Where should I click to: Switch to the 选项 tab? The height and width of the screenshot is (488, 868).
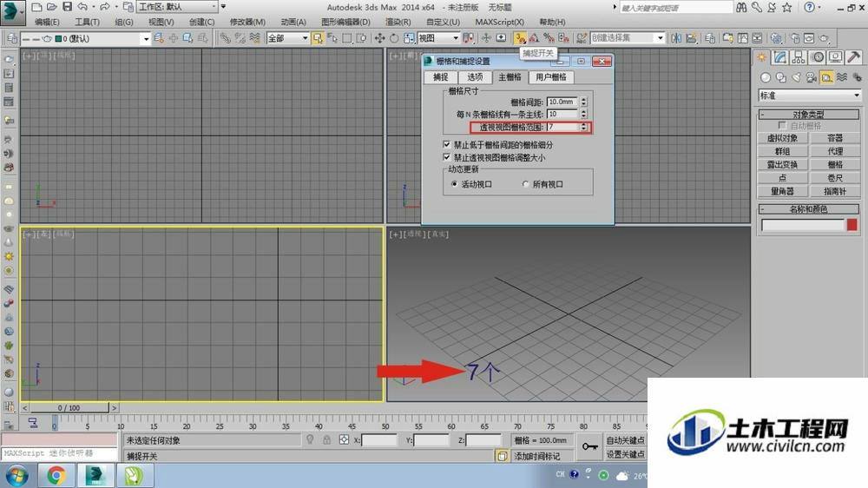475,77
